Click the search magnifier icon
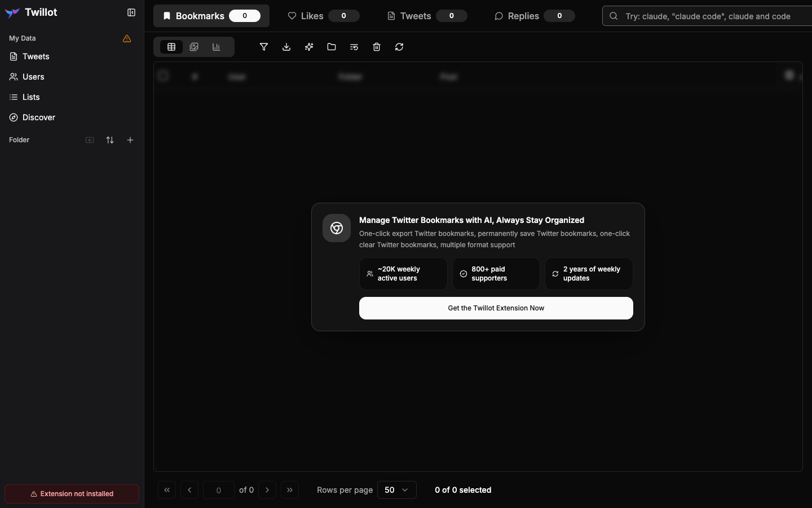 614,16
